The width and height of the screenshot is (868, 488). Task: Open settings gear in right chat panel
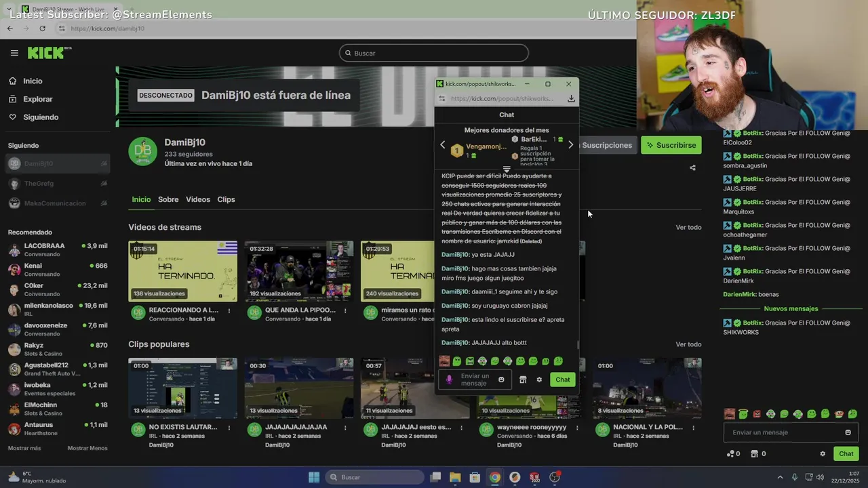[x=823, y=454]
